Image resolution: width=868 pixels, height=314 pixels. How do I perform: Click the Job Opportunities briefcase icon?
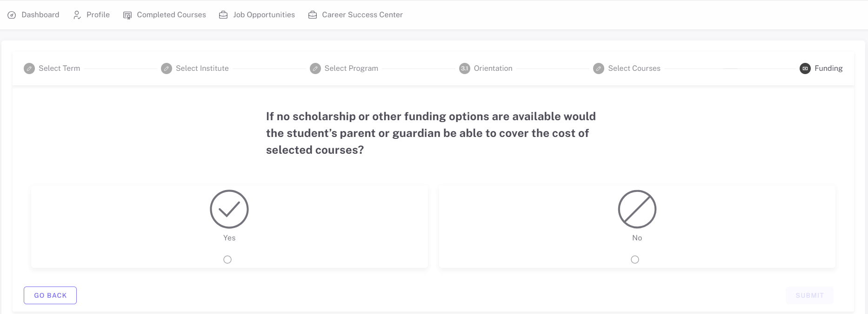pos(222,14)
